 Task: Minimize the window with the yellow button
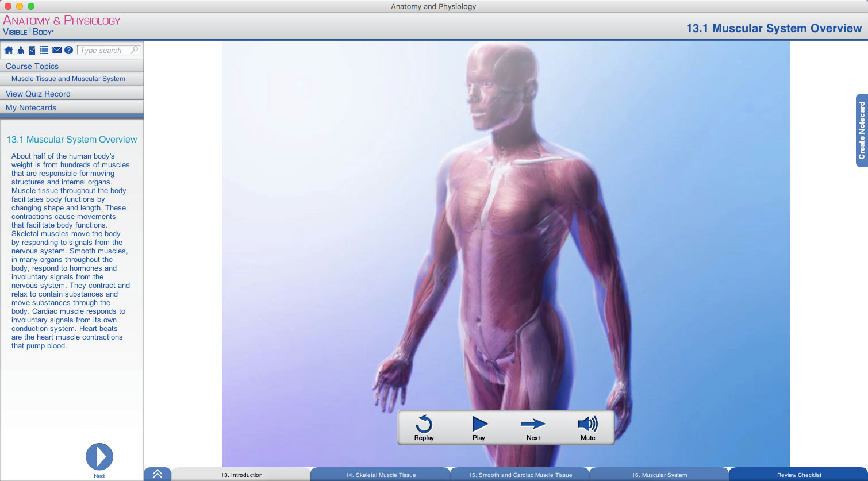tap(20, 6)
